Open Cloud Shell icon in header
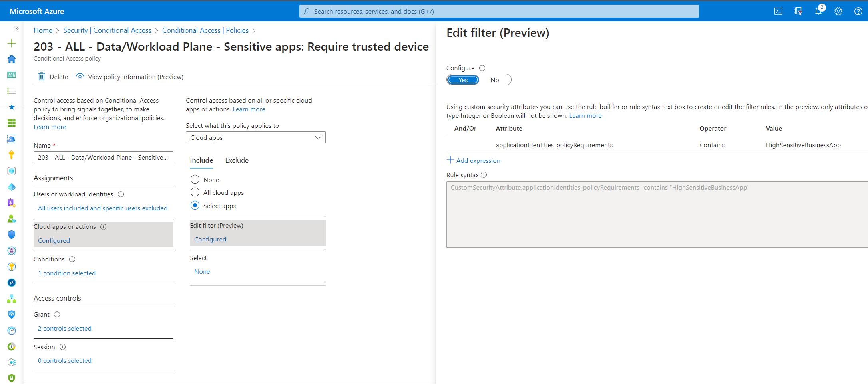Screen dimensions: 868x384 coord(778,11)
